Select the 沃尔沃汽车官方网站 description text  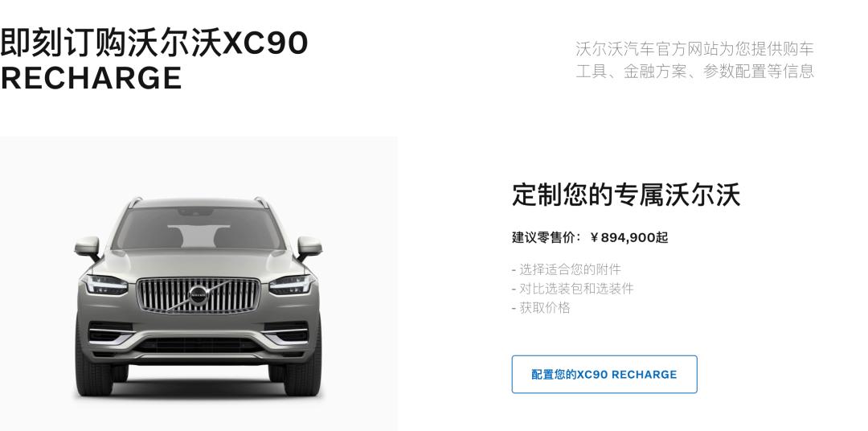pos(694,60)
